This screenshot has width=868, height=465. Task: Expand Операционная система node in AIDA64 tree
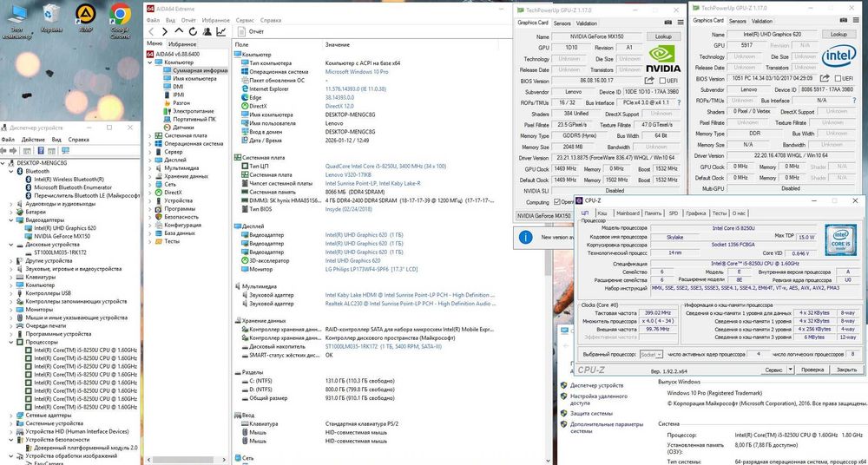pos(150,143)
